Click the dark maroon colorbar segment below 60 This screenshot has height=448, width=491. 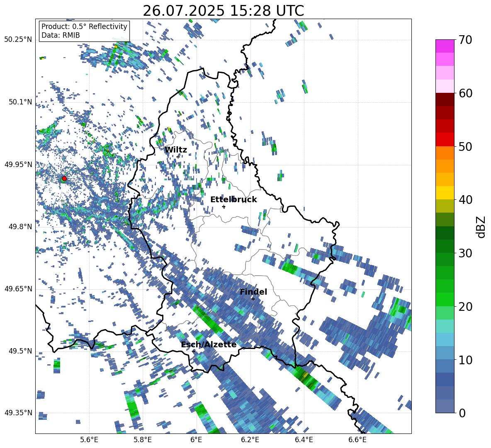445,99
